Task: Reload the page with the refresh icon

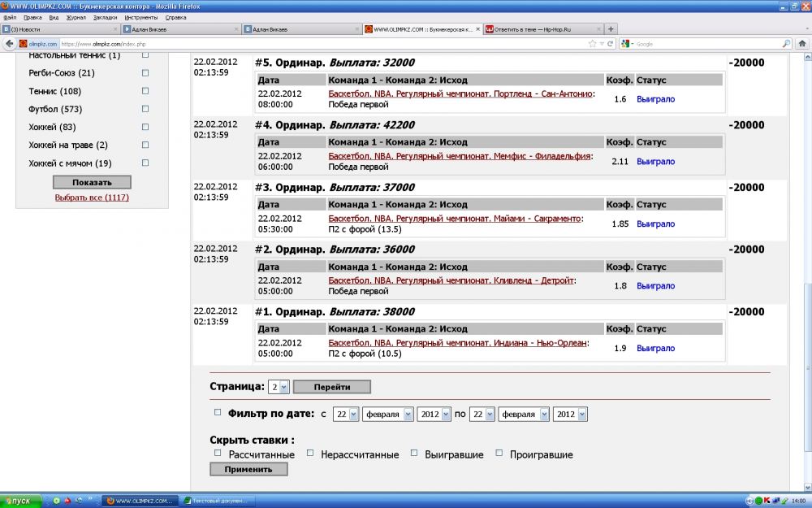Action: click(x=610, y=44)
